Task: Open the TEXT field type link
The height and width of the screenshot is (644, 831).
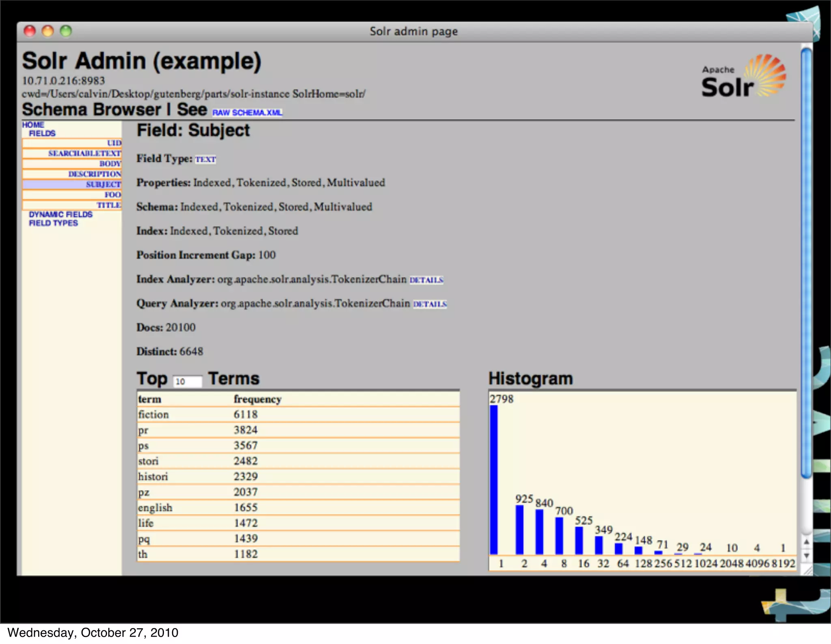Action: [205, 159]
